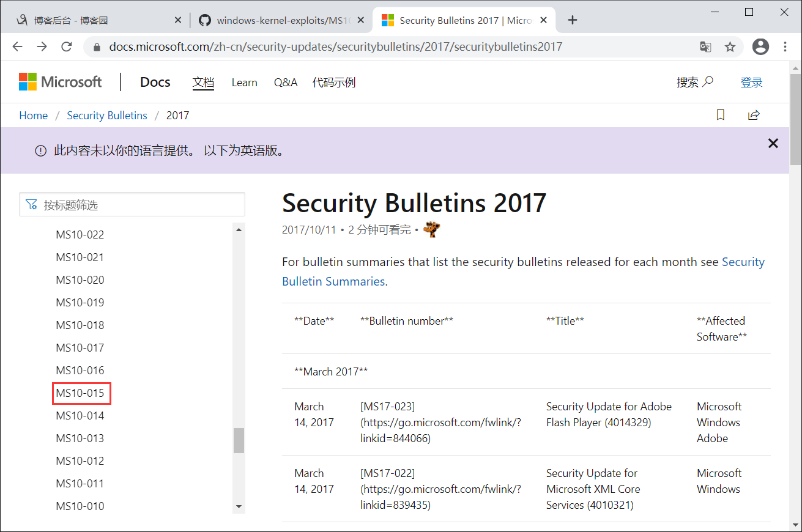Screen dimensions: 802x532
Task: Open MS10-017 in the sidebar
Action: point(80,348)
